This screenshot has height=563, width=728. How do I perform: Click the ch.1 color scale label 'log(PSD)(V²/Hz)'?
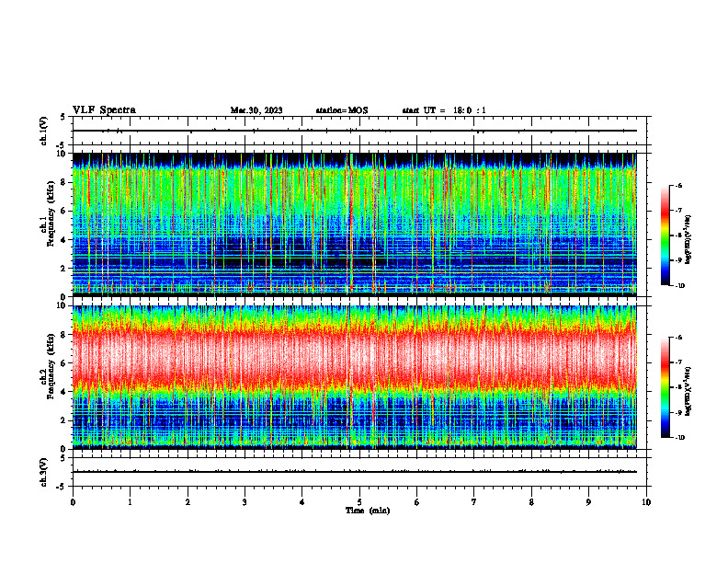pos(688,240)
